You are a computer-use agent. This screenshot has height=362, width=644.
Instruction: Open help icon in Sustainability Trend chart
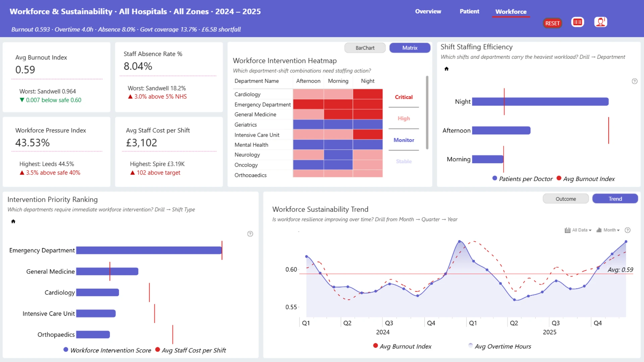(628, 230)
